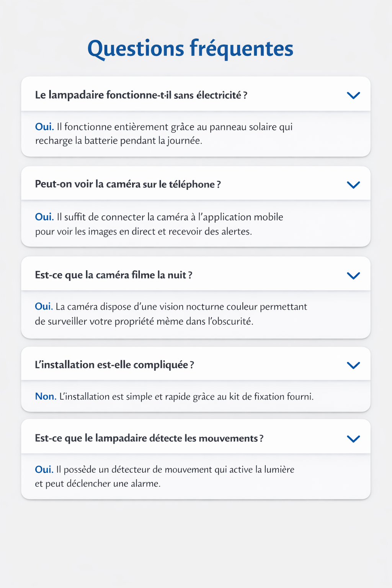Click 'Est-ce que le lampadaire détecte les mouvements ?'
Screen dimensions: 392x588
click(x=149, y=438)
